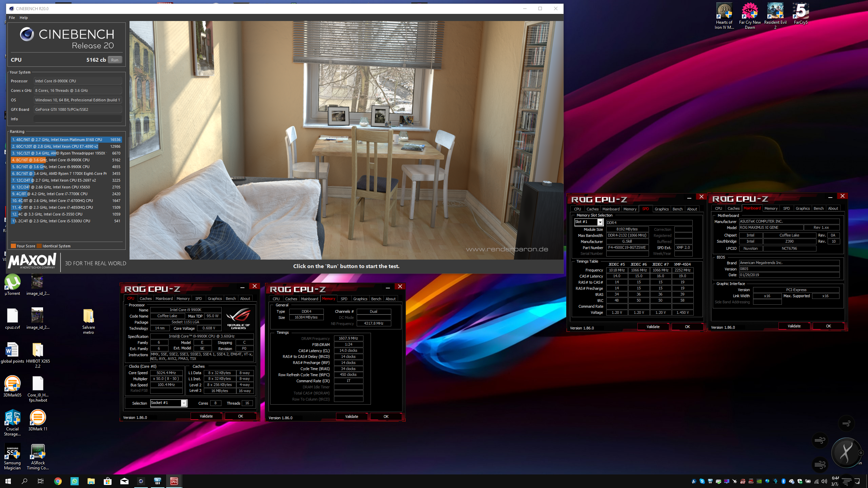Open About tab in CPU-Z Mainboard window

click(x=833, y=208)
